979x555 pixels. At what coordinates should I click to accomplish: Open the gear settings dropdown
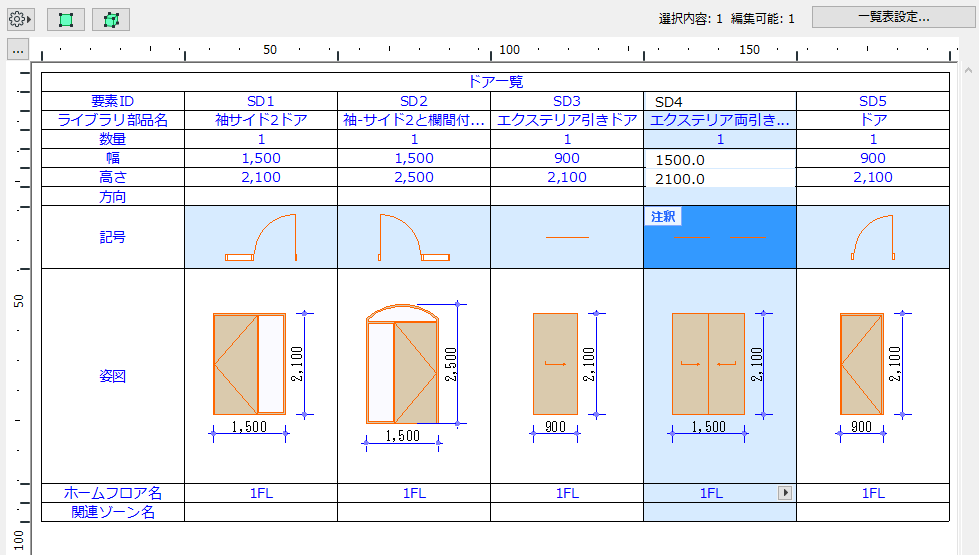20,19
